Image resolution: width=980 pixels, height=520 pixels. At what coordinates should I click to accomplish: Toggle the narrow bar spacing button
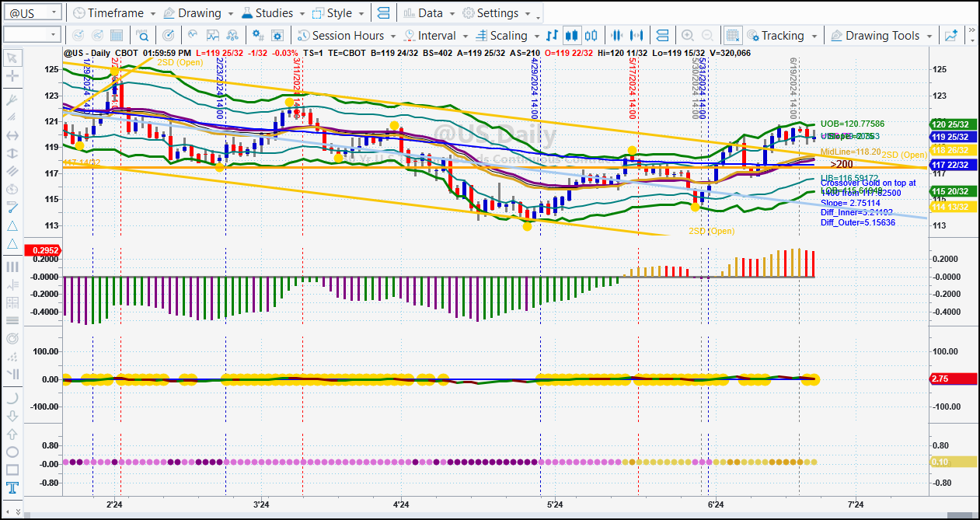(x=617, y=36)
